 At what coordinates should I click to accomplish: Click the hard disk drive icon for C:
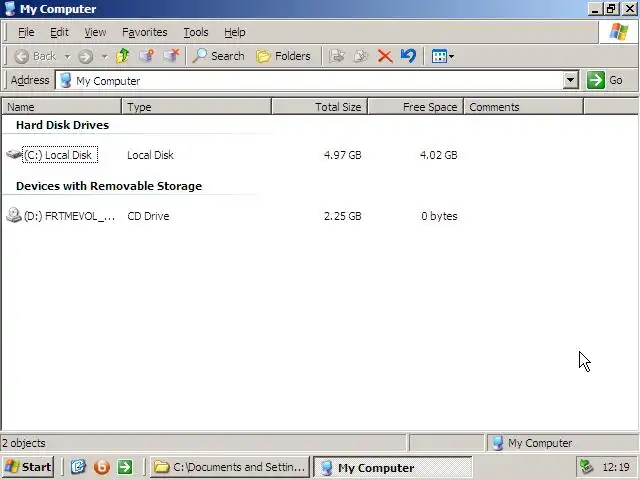[13, 155]
